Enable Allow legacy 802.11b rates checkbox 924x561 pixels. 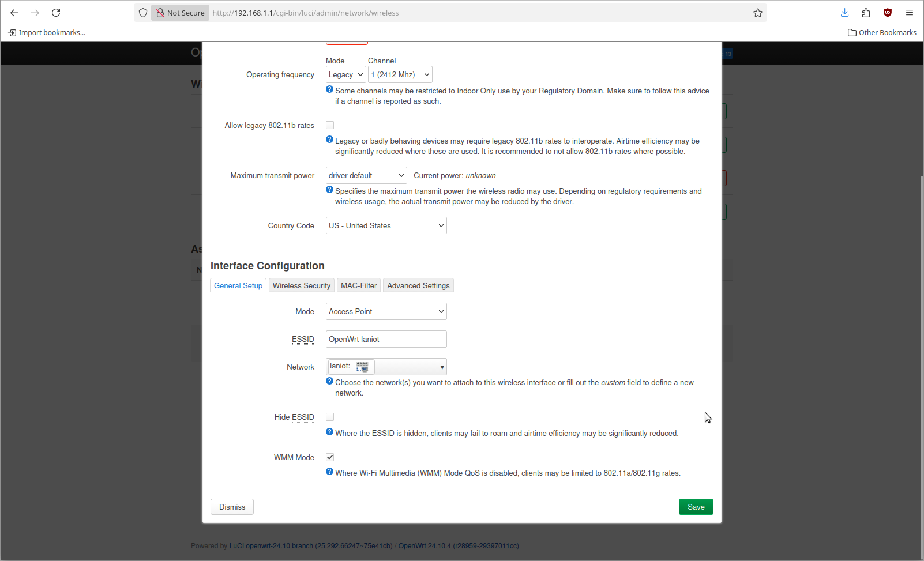point(330,125)
